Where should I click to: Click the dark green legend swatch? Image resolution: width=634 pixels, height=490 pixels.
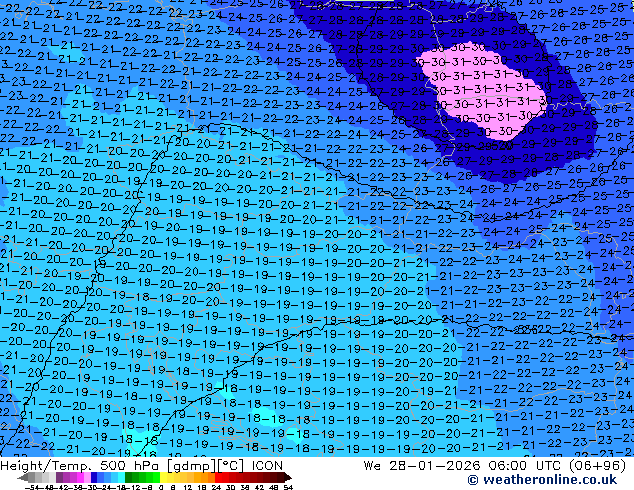[128, 477]
